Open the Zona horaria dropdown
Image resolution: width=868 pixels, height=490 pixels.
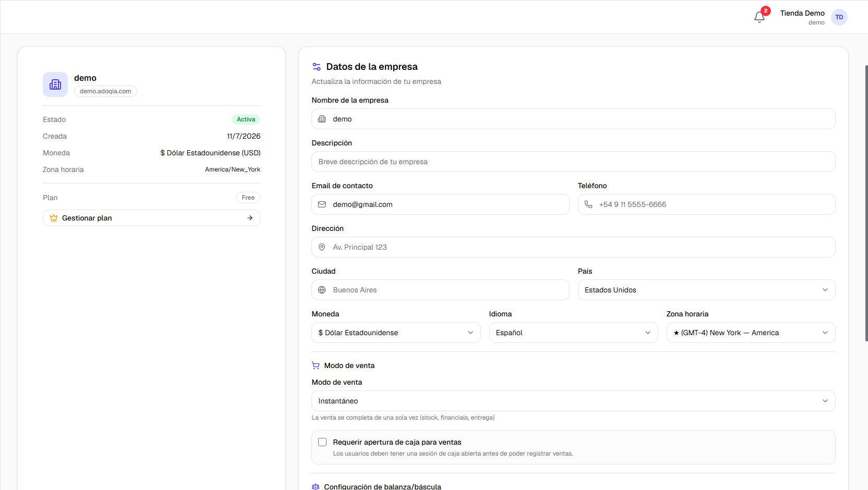pyautogui.click(x=751, y=333)
